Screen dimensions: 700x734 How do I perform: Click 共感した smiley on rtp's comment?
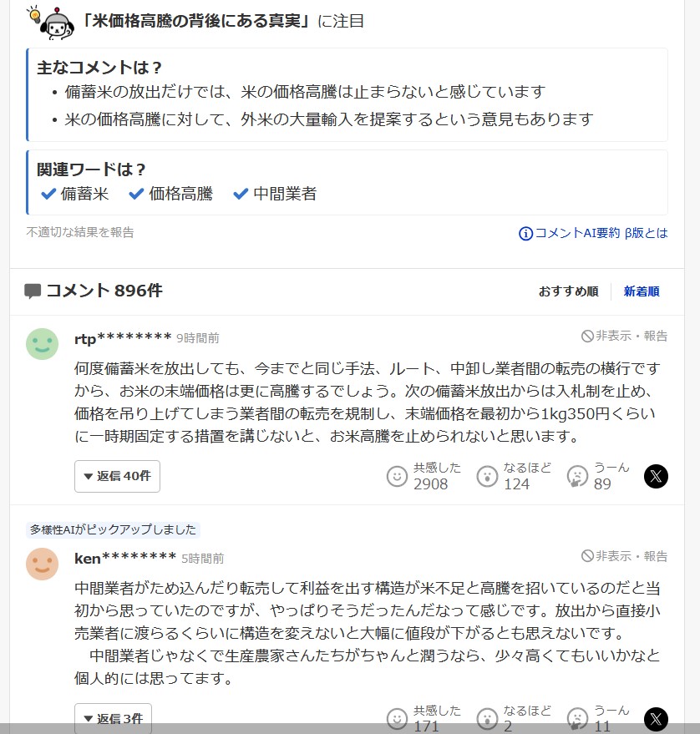398,476
